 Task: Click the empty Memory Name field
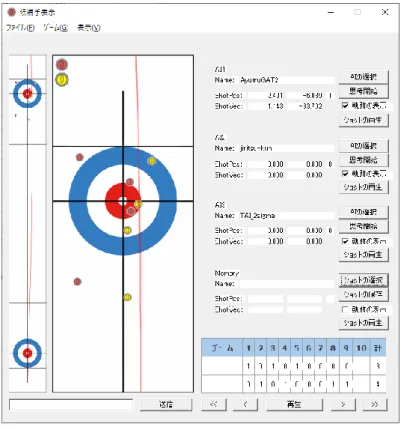[286, 284]
